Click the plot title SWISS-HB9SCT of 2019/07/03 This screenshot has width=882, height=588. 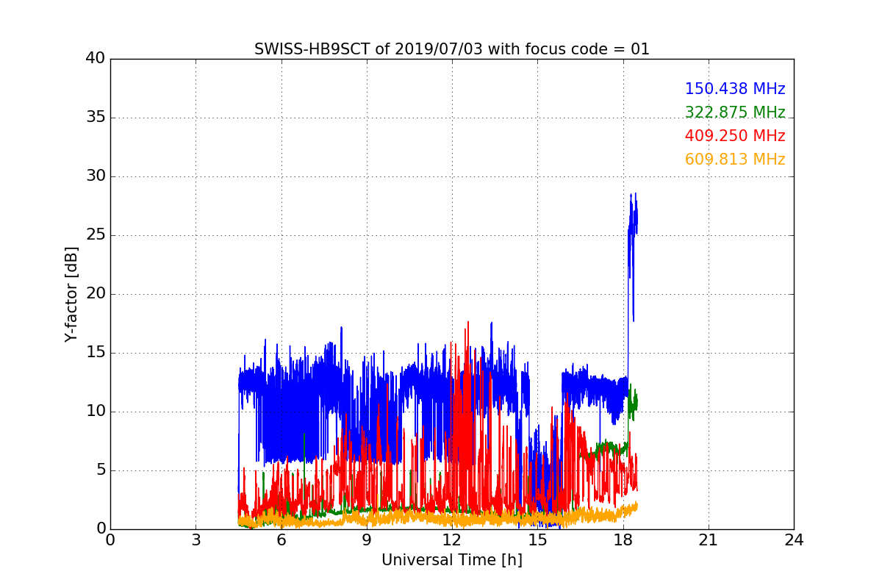coord(452,49)
